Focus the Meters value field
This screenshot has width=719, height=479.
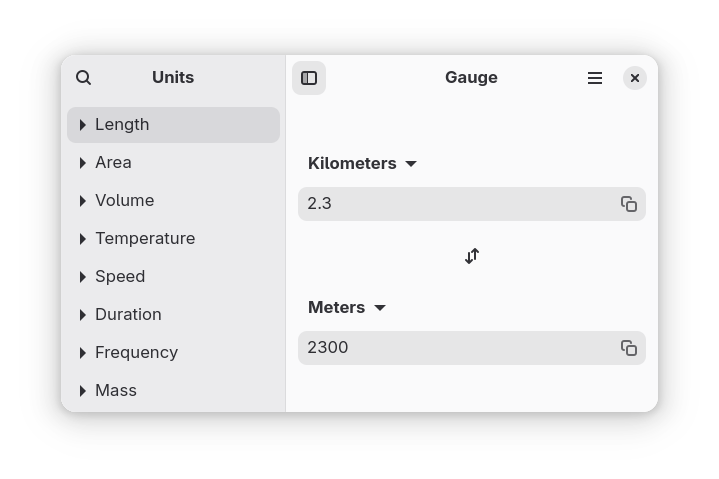coord(459,348)
